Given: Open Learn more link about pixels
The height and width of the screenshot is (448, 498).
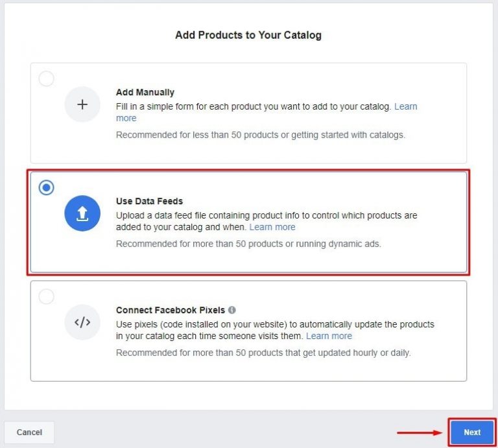Looking at the screenshot, I should (329, 336).
